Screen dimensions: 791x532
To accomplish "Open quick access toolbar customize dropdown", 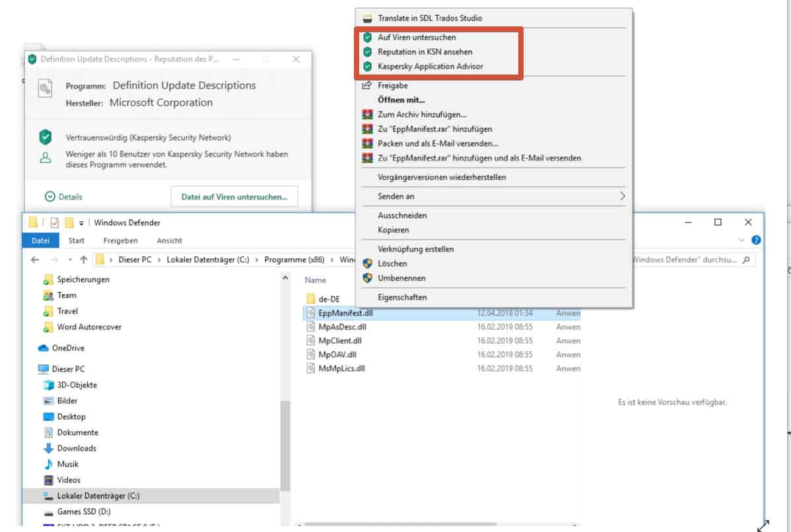I will click(81, 223).
